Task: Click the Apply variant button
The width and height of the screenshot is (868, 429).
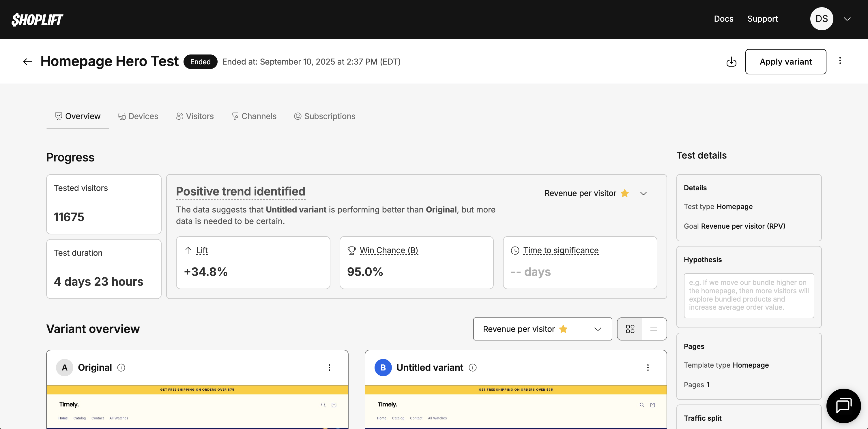Action: click(x=785, y=62)
